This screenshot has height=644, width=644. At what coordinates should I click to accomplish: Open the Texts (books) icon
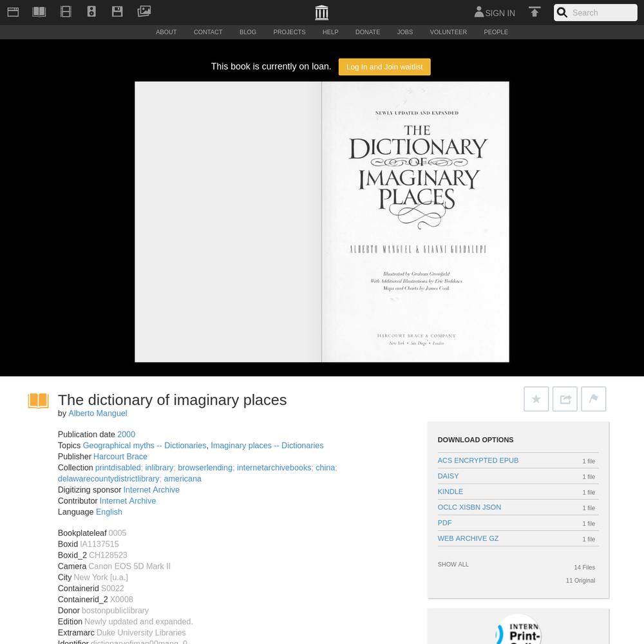pos(39,12)
